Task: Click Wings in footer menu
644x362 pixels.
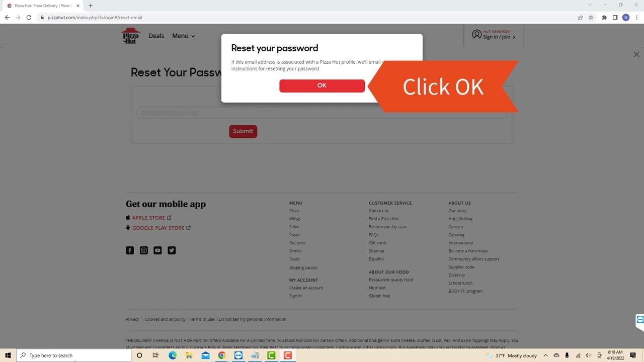Action: click(x=295, y=219)
